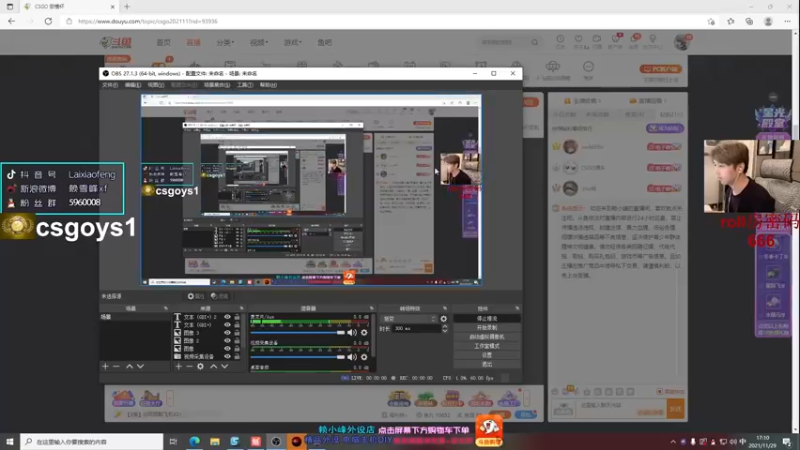Move source up in the sources list

coord(213,366)
